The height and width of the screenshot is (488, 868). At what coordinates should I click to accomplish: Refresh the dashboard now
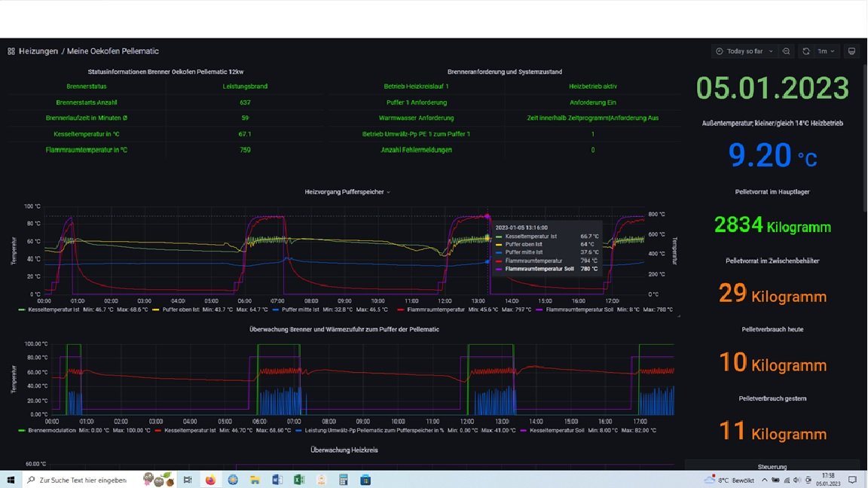[805, 51]
